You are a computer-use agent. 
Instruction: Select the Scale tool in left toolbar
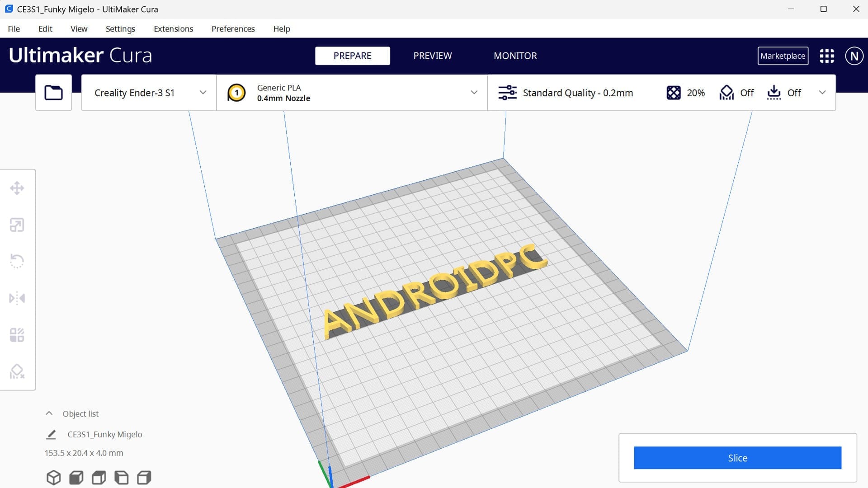pos(17,225)
